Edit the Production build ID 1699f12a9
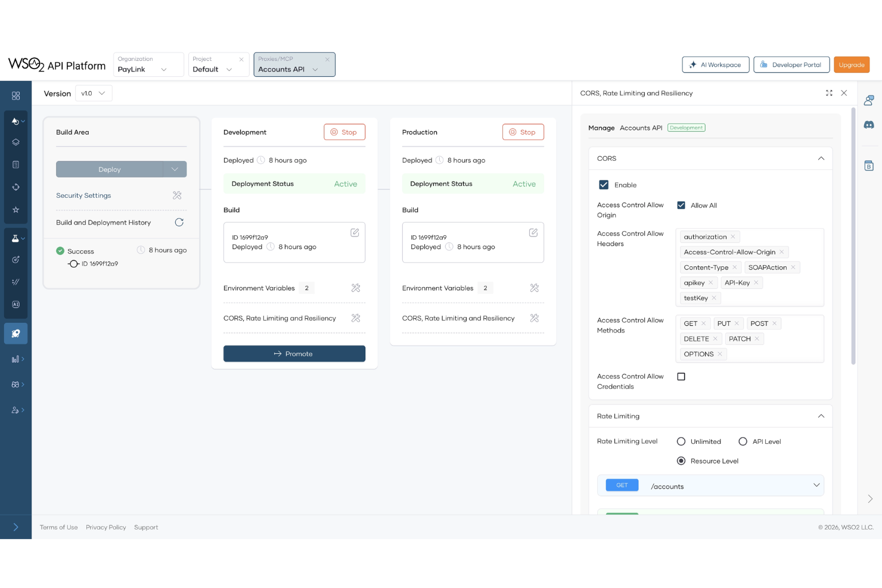882x588 pixels. point(533,232)
